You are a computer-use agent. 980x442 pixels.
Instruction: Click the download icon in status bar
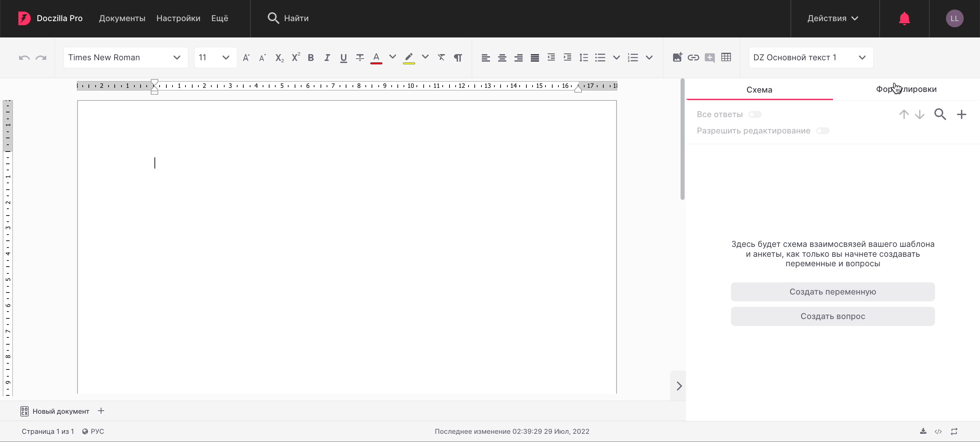[x=923, y=431]
